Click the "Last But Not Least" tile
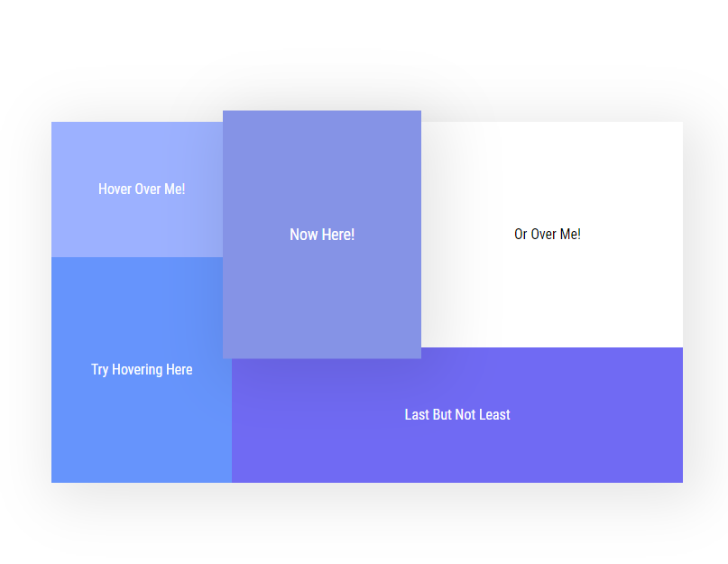This screenshot has height=564, width=728. pos(456,414)
